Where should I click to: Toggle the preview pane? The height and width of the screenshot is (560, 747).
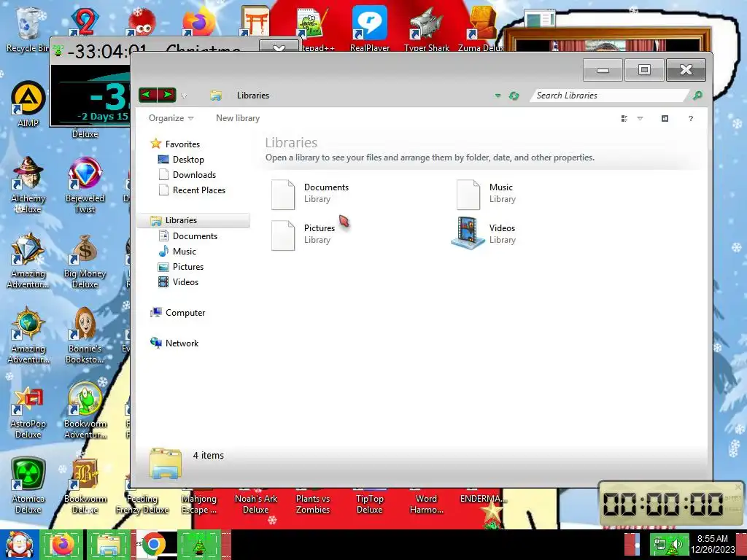(x=665, y=119)
